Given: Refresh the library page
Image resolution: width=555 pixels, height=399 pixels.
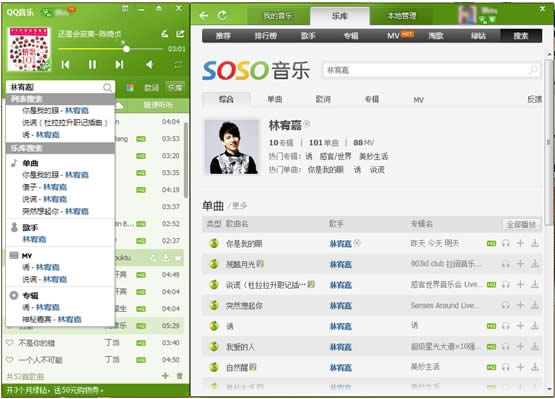Looking at the screenshot, I should (x=222, y=15).
